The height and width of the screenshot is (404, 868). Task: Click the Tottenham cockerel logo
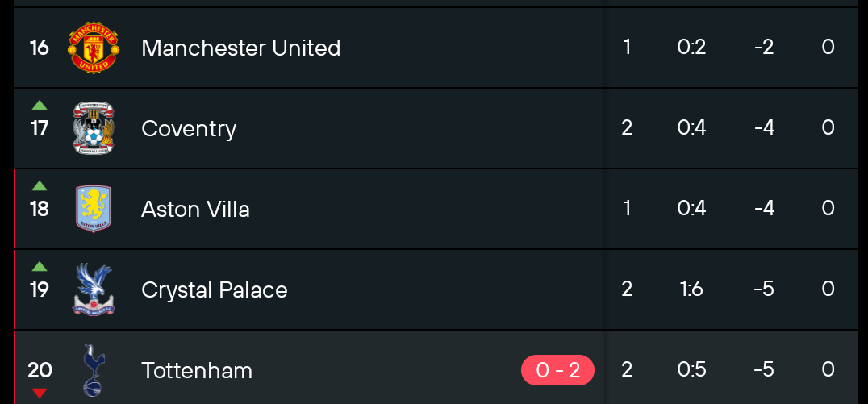point(94,370)
